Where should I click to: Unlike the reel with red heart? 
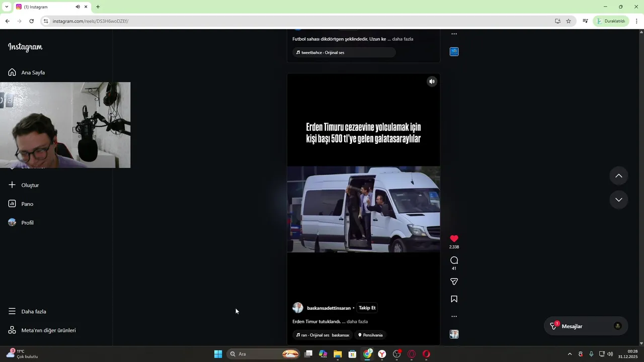[x=454, y=239]
